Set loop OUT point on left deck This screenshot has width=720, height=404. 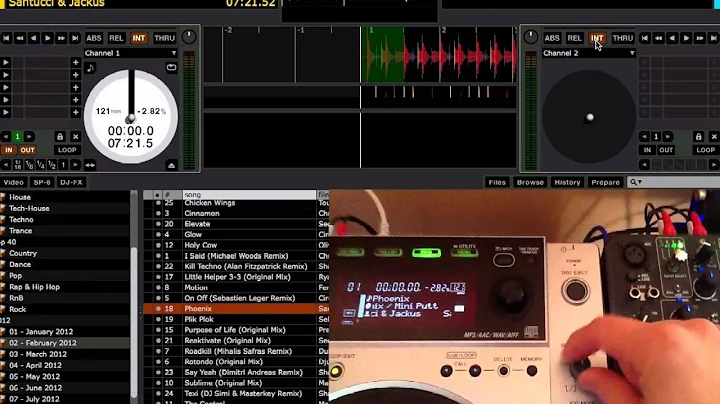point(27,150)
